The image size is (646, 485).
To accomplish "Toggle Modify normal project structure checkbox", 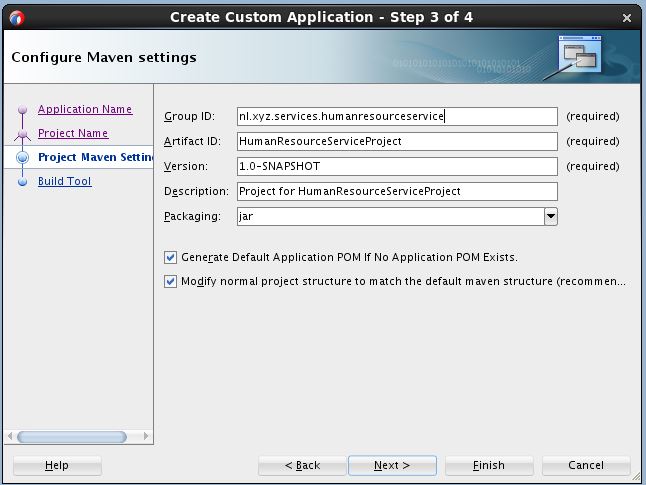I will pos(170,282).
